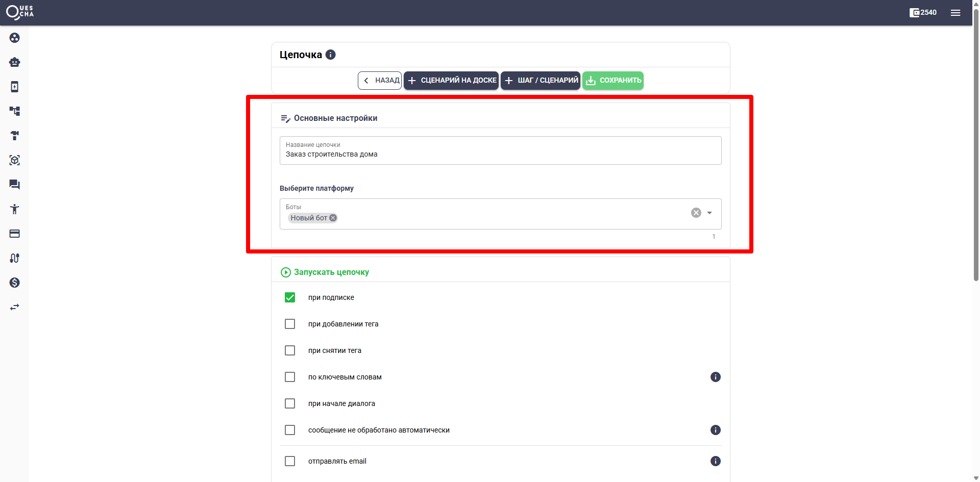This screenshot has height=482, width=980.
Task: Check the при добавлении тега checkbox
Action: pyautogui.click(x=290, y=324)
